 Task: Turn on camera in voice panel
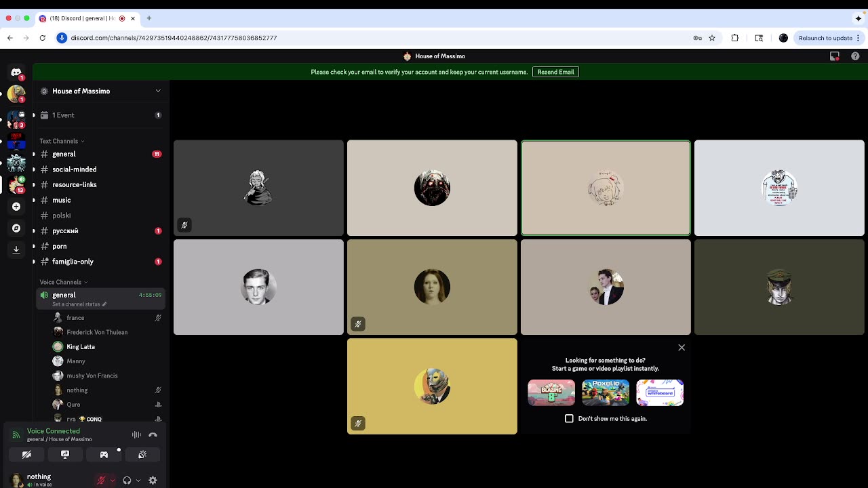[26, 455]
